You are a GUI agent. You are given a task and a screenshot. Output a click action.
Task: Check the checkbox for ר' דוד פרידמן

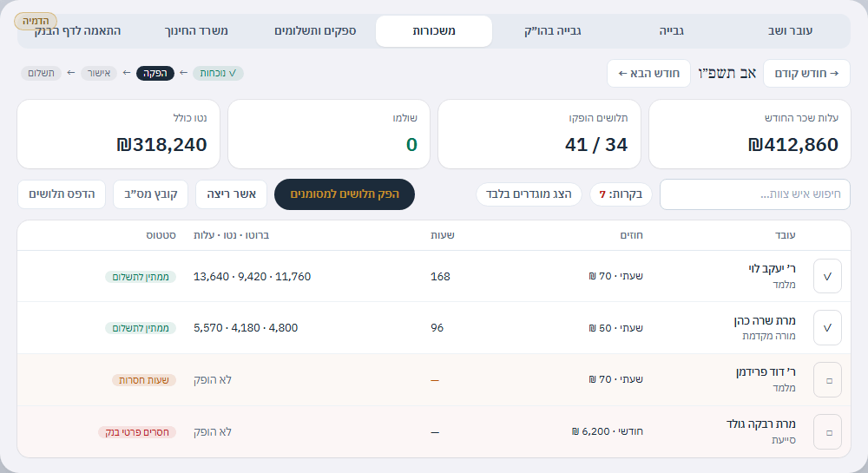(x=827, y=380)
